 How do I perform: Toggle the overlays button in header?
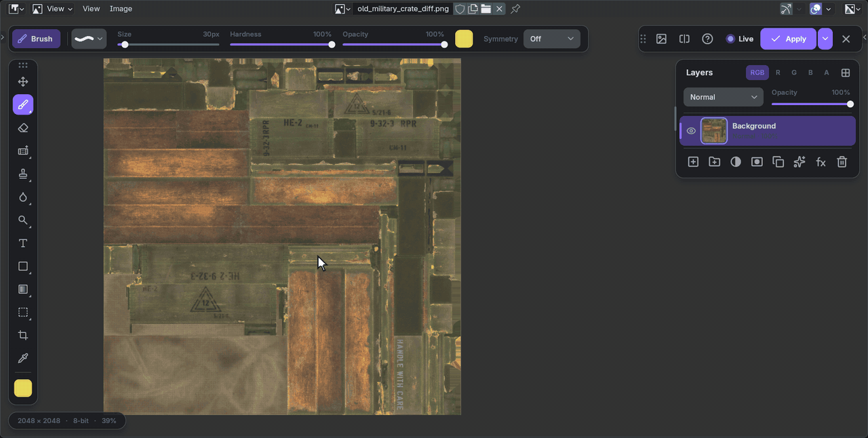click(816, 9)
